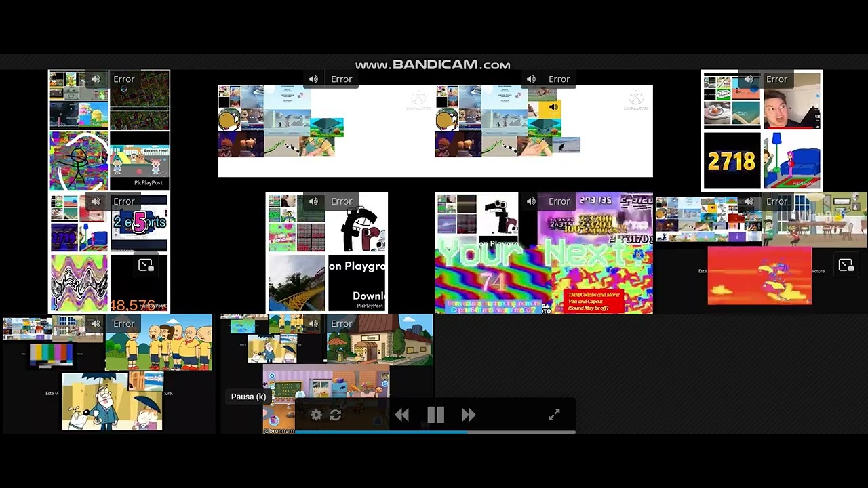Mute the 'on Playgro' roller coaster tile

click(313, 201)
